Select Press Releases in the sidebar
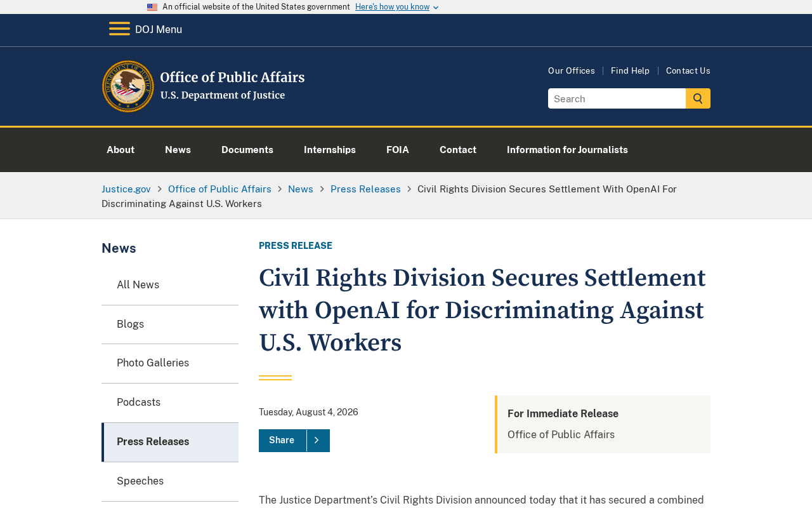This screenshot has height=508, width=812. pos(170,442)
